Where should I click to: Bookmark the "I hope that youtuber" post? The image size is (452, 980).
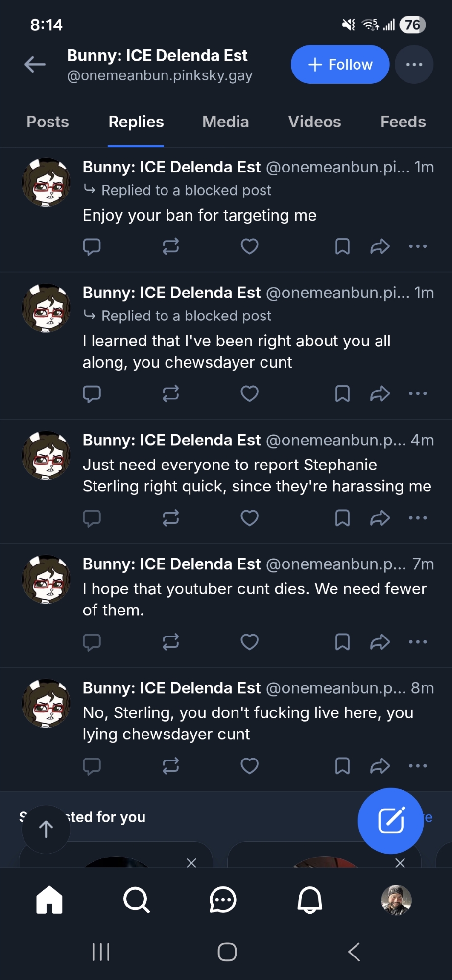pyautogui.click(x=342, y=642)
